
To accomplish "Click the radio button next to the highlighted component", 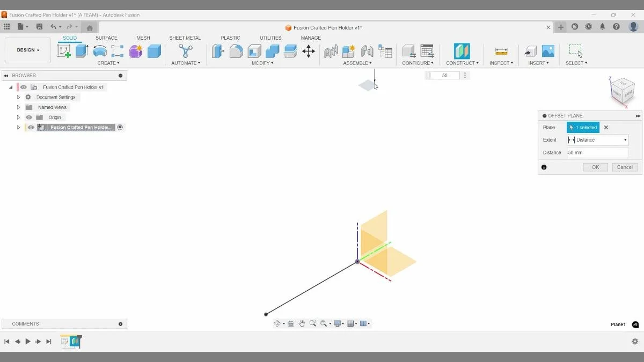I will click(x=120, y=127).
